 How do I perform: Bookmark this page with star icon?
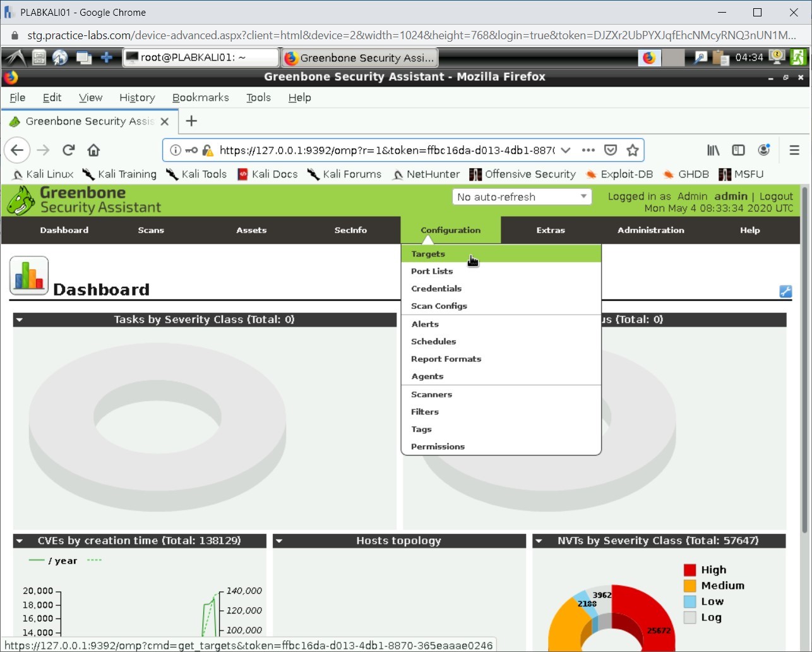click(632, 150)
